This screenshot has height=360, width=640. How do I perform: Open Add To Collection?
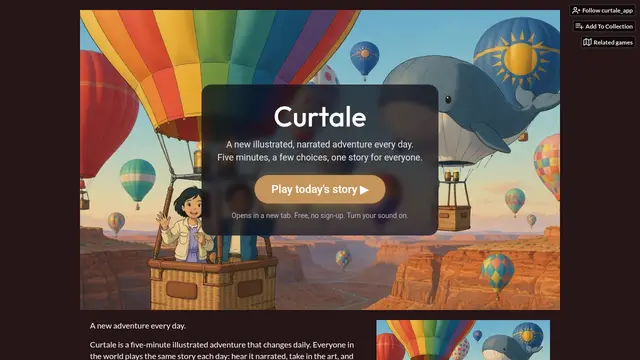604,27
